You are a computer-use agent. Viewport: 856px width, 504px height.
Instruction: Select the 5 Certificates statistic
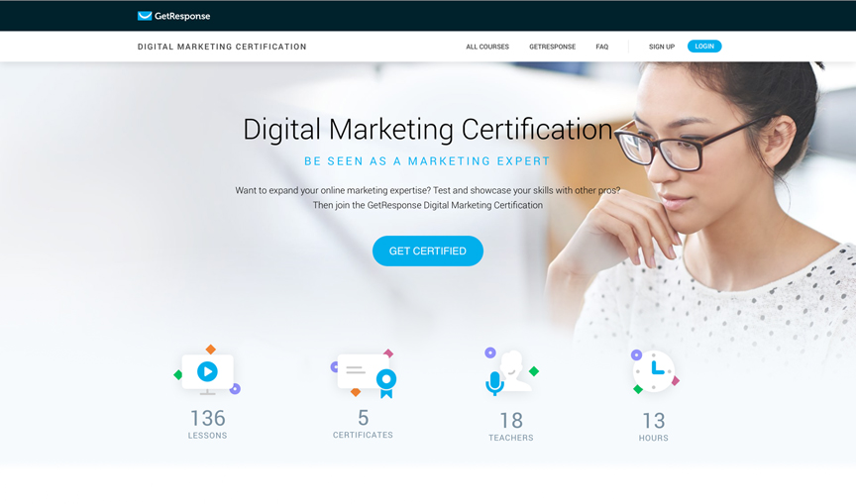coord(363,423)
